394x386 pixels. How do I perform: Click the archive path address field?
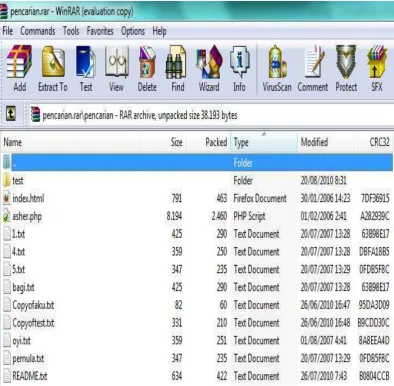click(x=212, y=115)
